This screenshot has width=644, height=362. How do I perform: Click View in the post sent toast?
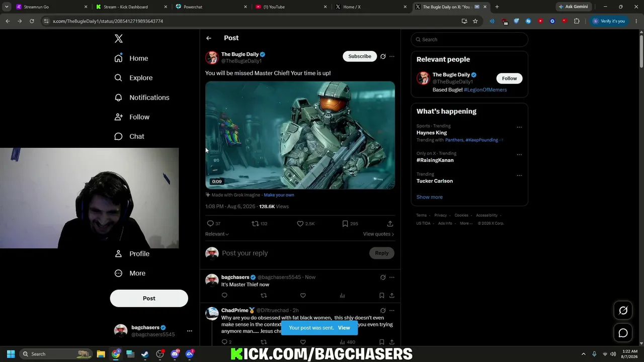(344, 328)
